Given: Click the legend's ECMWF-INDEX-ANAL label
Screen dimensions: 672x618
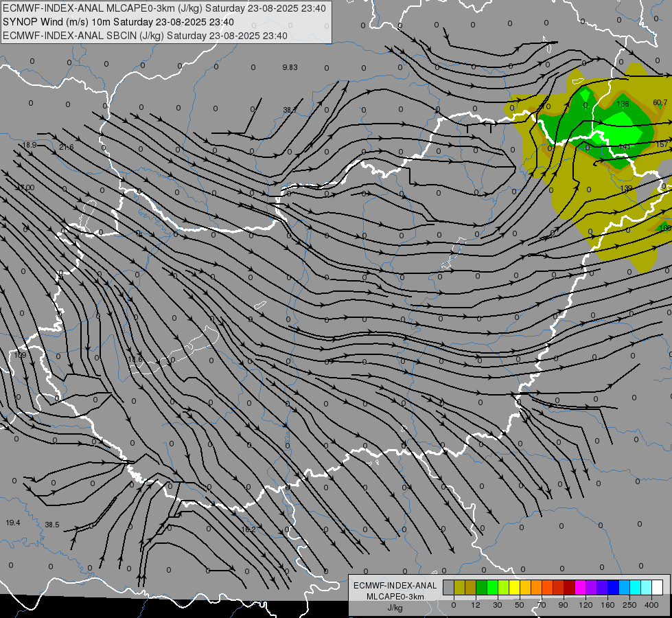Looking at the screenshot, I should (395, 586).
